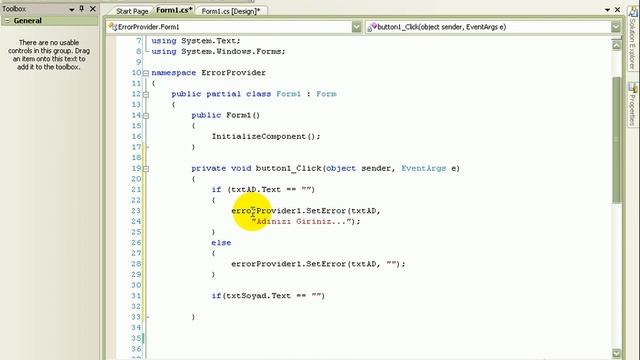This screenshot has width=640, height=360.
Task: Open the Toolbox window position dropdown arrow
Action: coord(71,9)
